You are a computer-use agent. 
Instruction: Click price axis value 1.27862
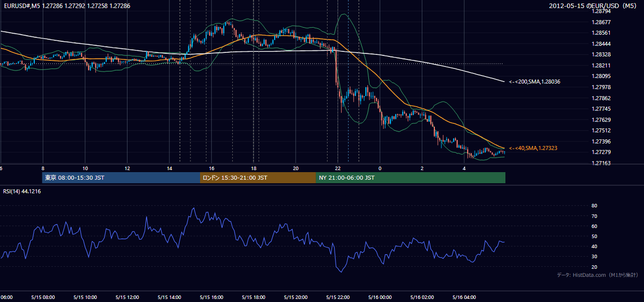601,98
